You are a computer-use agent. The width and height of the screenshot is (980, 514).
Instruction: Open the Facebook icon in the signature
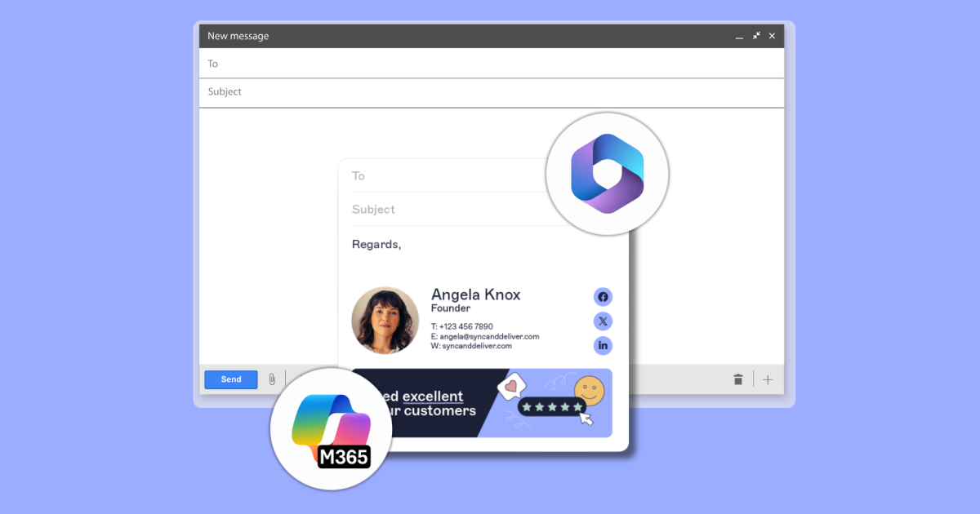(603, 297)
